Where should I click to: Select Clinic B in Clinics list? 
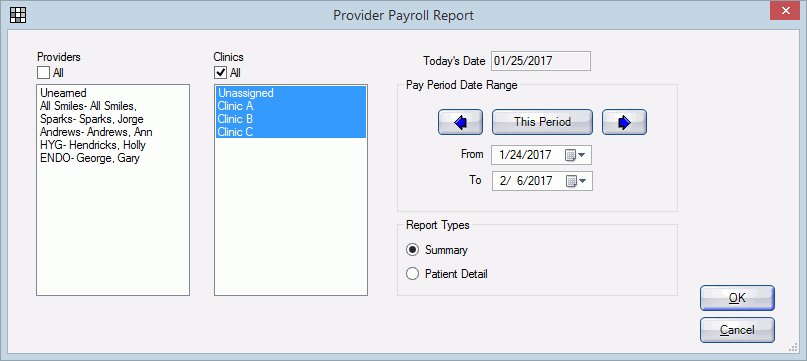[291, 119]
